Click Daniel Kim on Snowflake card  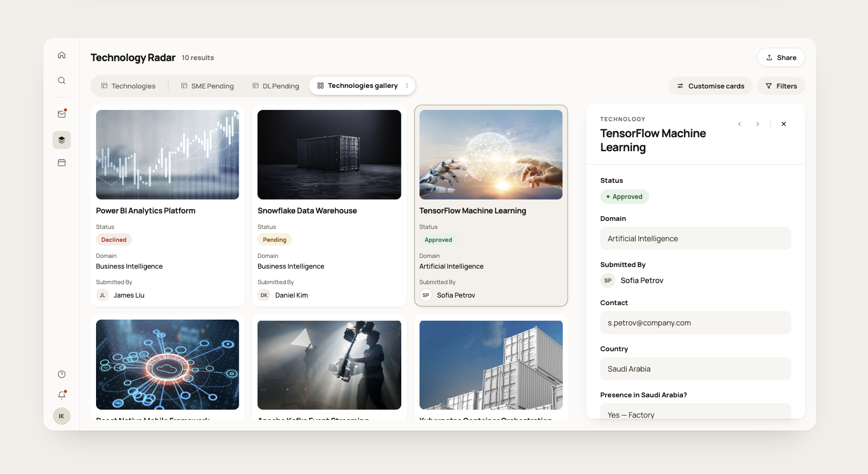(x=291, y=295)
